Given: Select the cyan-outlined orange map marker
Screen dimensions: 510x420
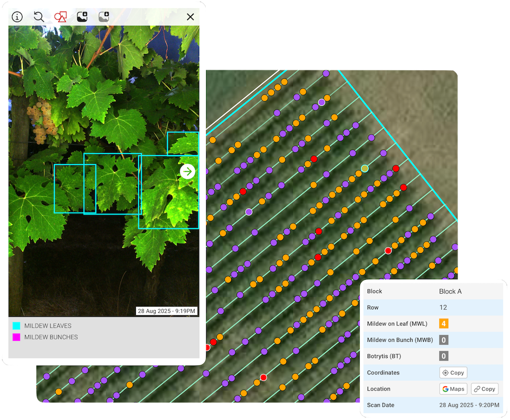Looking at the screenshot, I should click(365, 168).
